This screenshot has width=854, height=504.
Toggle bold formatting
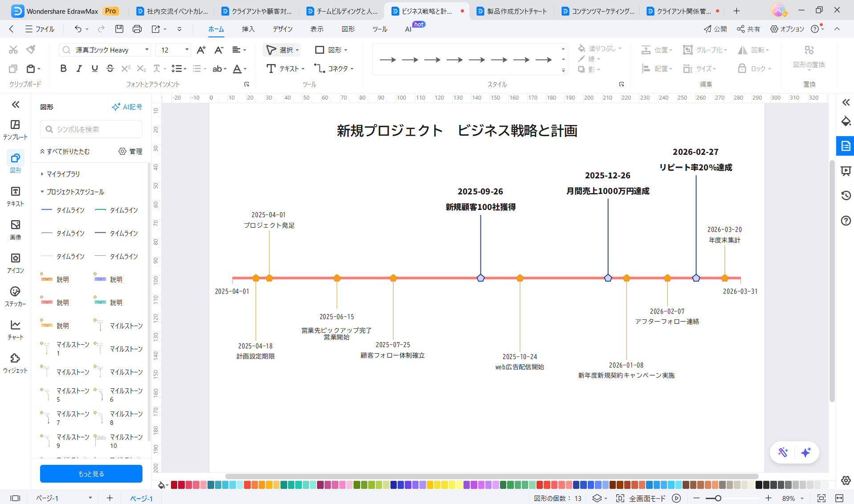click(x=63, y=69)
